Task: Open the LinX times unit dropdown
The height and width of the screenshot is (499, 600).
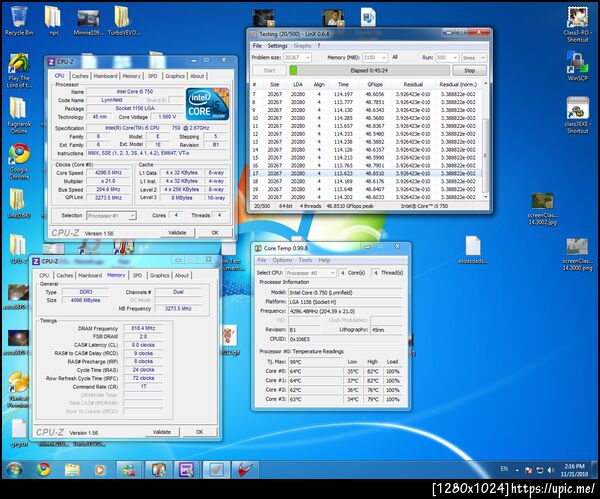Action: pos(474,57)
